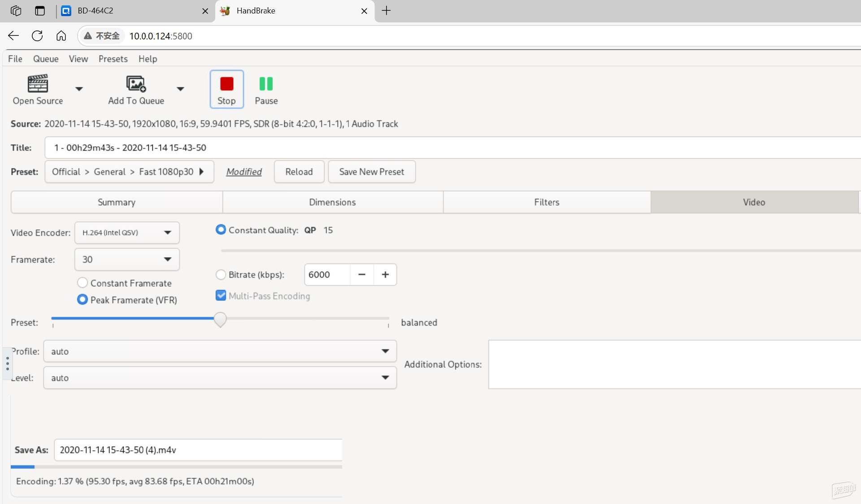The height and width of the screenshot is (504, 861).
Task: Open the Video Encoder dropdown
Action: tap(127, 233)
